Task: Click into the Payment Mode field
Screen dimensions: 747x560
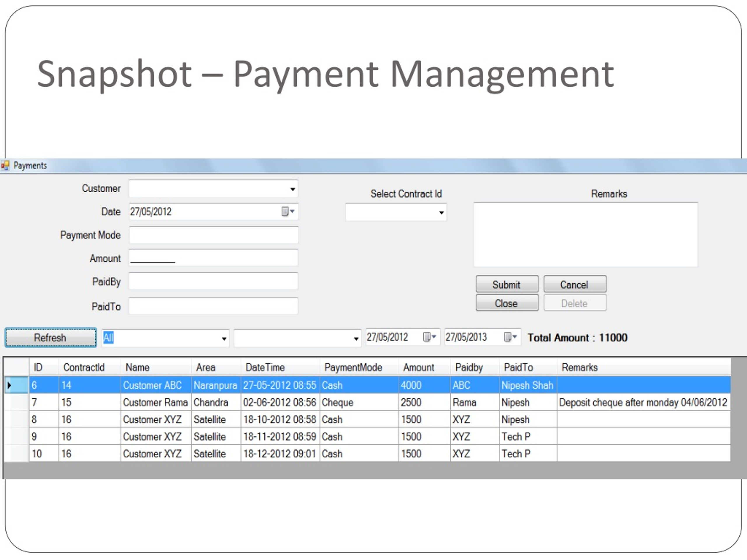Action: [213, 235]
